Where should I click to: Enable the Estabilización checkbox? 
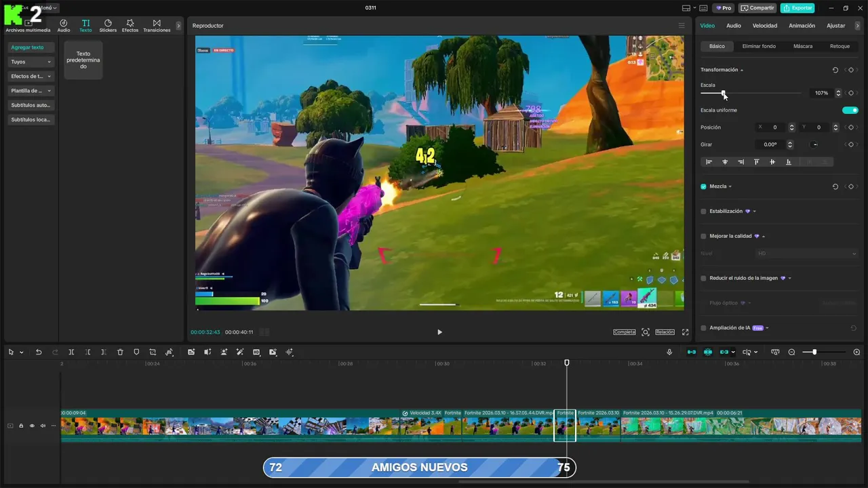click(703, 211)
